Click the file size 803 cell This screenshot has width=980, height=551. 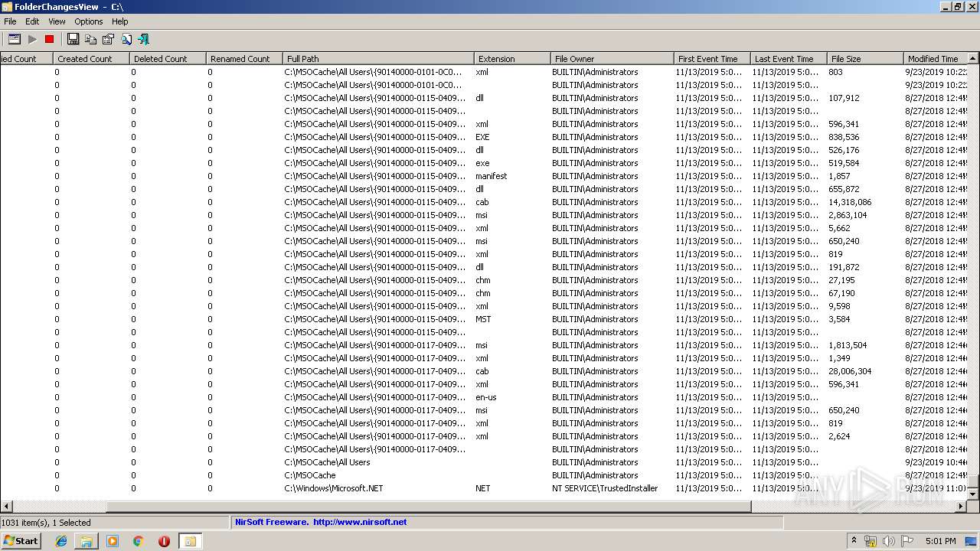835,72
